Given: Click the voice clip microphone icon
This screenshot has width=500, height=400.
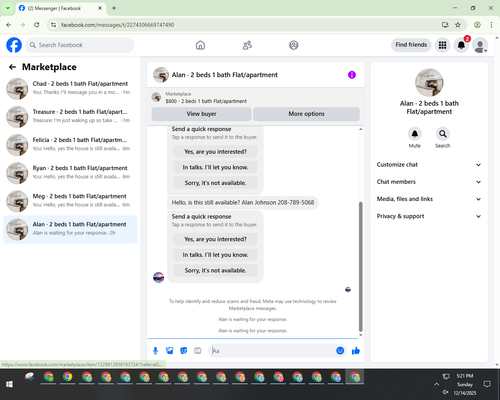Looking at the screenshot, I should coord(155,351).
